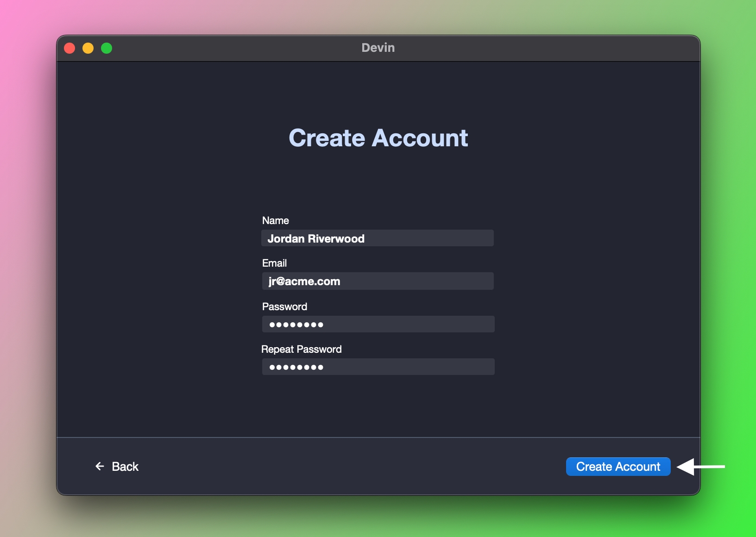Click the masked dots in Repeat Password
The image size is (756, 537).
(x=296, y=367)
